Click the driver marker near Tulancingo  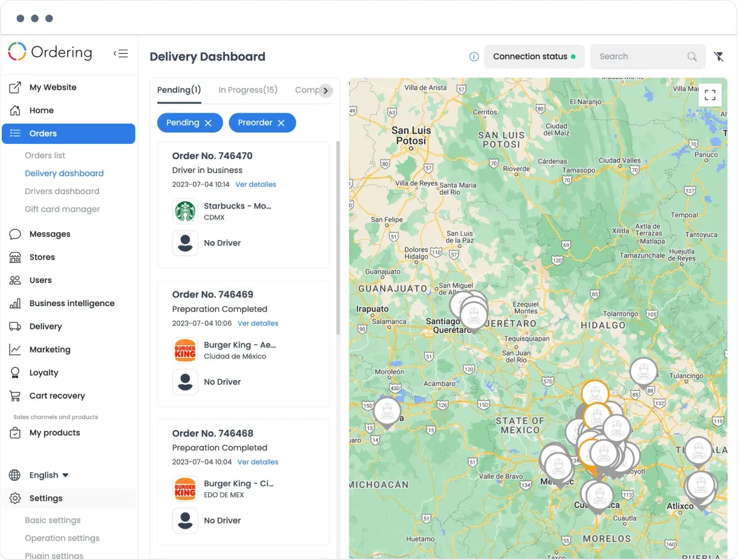coord(644,372)
